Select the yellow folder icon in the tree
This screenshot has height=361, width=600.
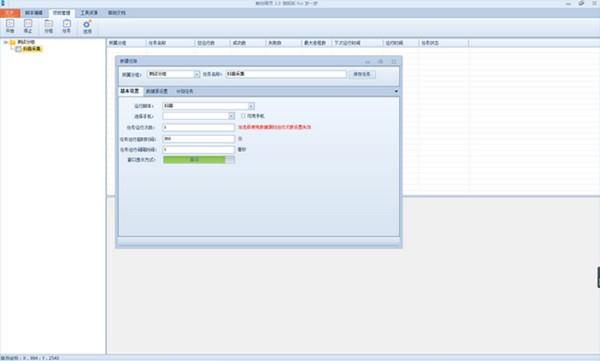(13, 42)
